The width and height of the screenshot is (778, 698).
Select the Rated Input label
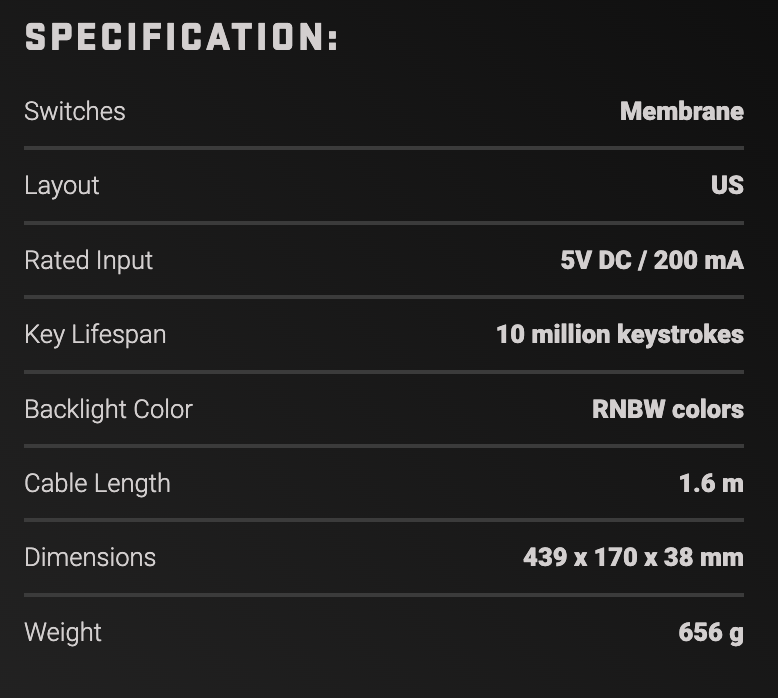[x=89, y=260]
